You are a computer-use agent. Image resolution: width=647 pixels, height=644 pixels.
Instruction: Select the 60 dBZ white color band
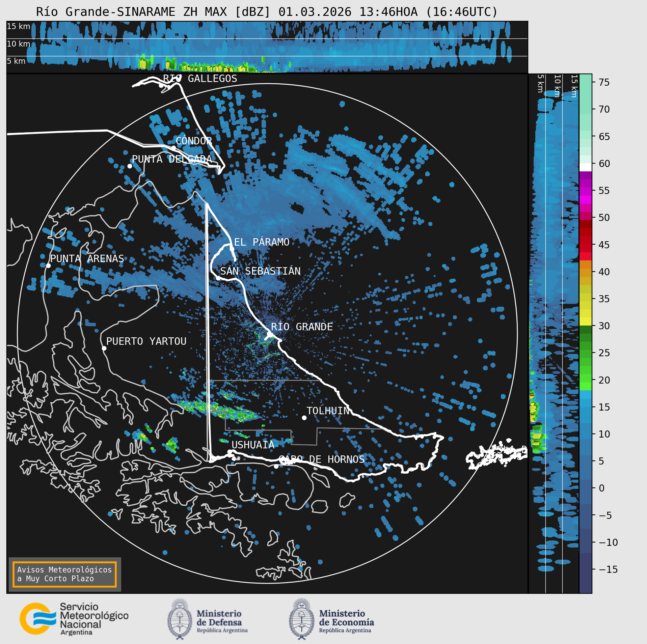point(586,167)
